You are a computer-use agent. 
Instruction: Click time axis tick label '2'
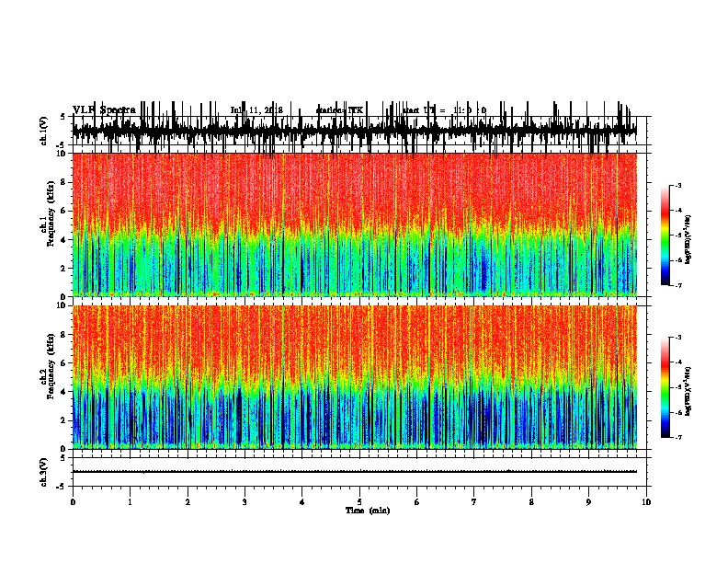pos(188,502)
